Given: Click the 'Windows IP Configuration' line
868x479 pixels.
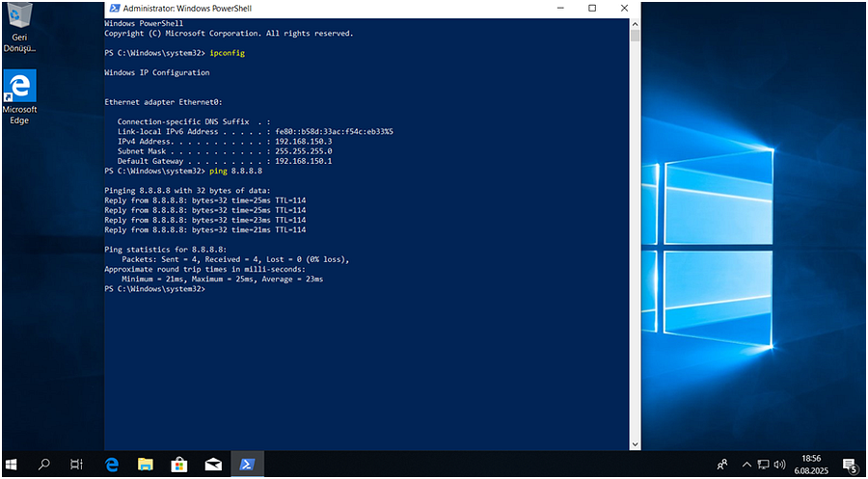Looking at the screenshot, I should [156, 72].
